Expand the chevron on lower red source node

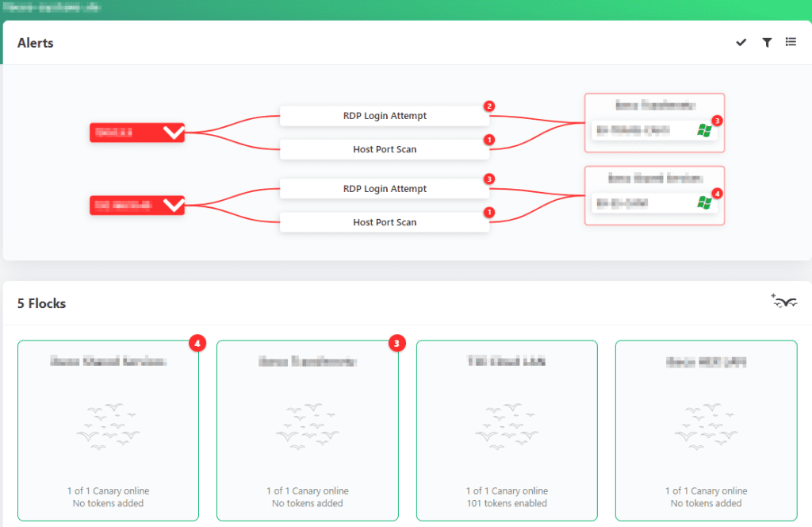(x=173, y=206)
